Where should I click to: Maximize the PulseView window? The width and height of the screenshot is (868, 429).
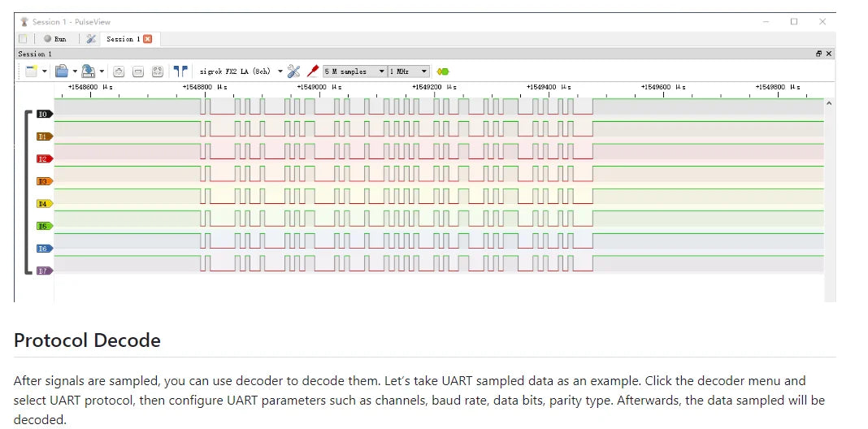(x=794, y=22)
